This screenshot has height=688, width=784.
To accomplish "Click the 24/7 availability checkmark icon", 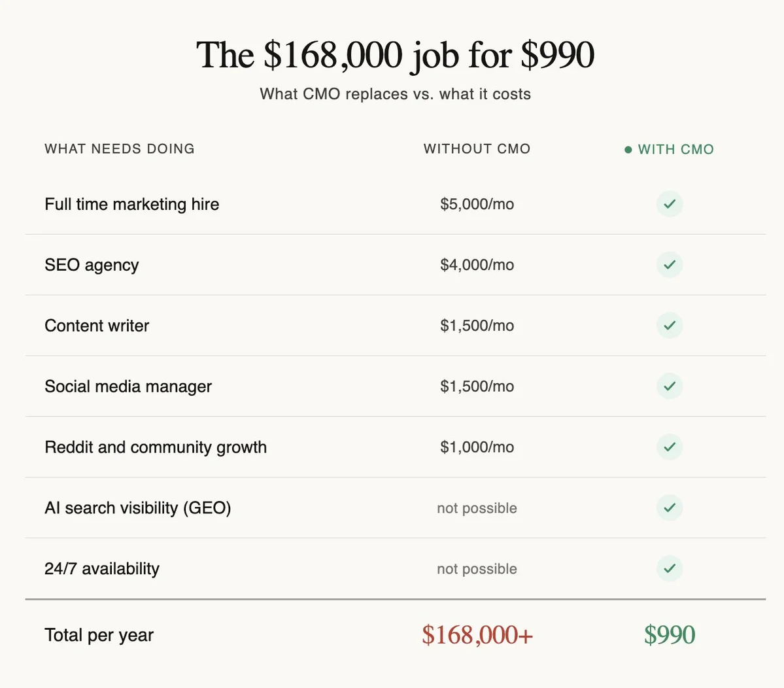I will point(670,568).
